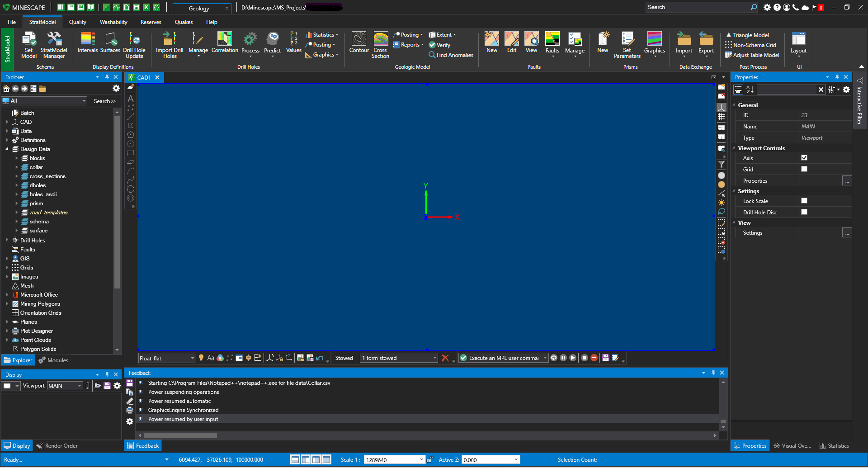Expand the CAD tree node
Image resolution: width=868 pixels, height=468 pixels.
(7, 122)
